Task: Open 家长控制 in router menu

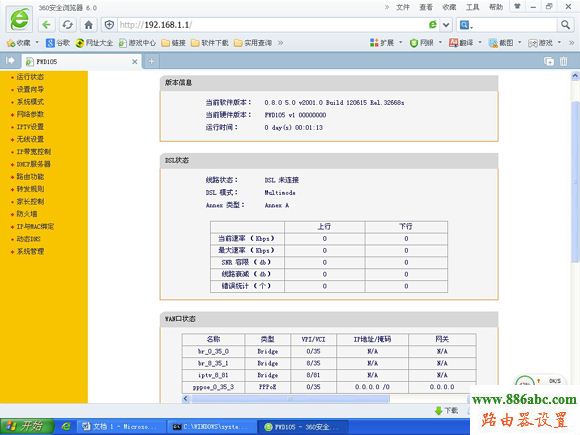Action: [30, 202]
